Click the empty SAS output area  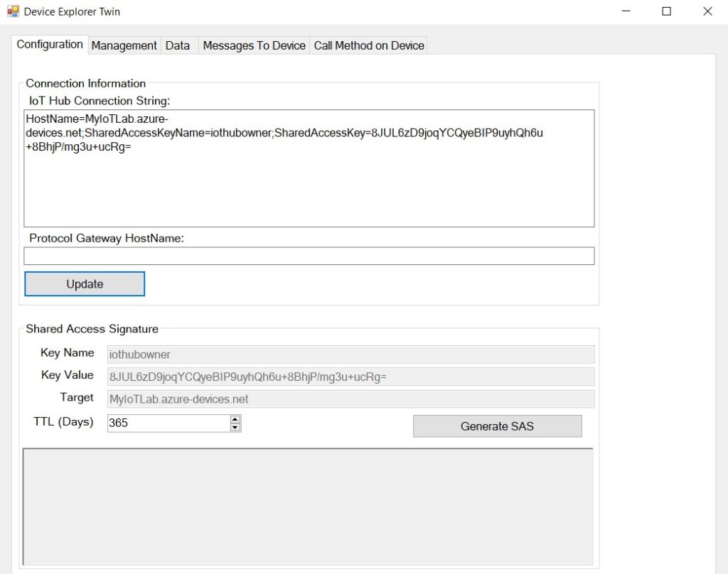coord(309,504)
